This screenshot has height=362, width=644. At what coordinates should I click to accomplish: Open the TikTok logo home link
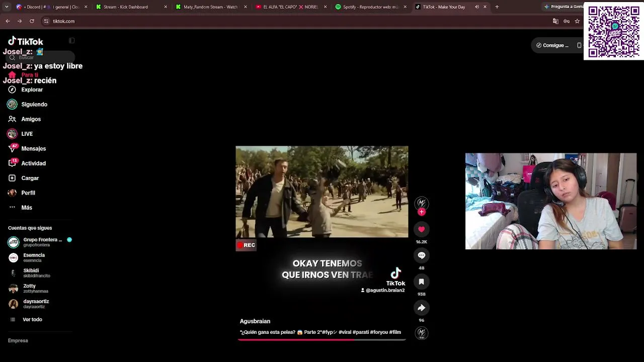(x=26, y=41)
